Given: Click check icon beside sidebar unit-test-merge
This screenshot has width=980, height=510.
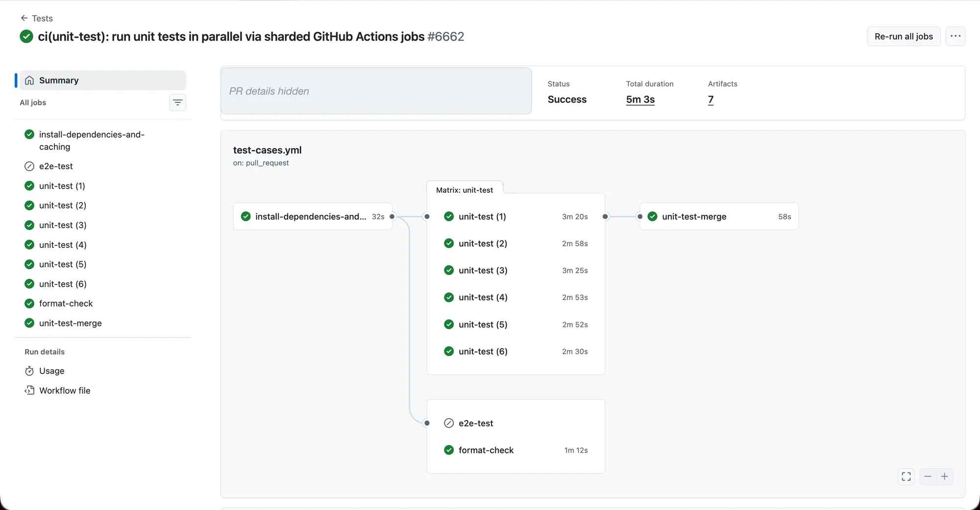Looking at the screenshot, I should pyautogui.click(x=29, y=323).
